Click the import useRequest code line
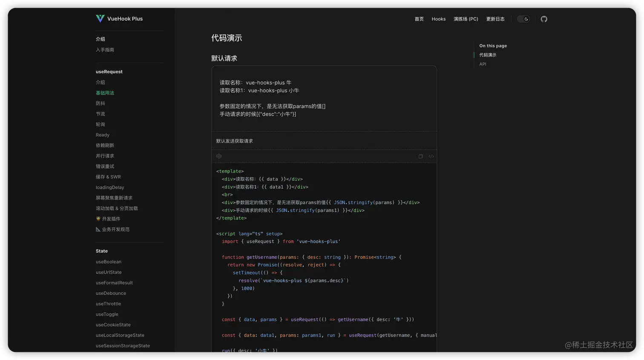 coord(281,242)
